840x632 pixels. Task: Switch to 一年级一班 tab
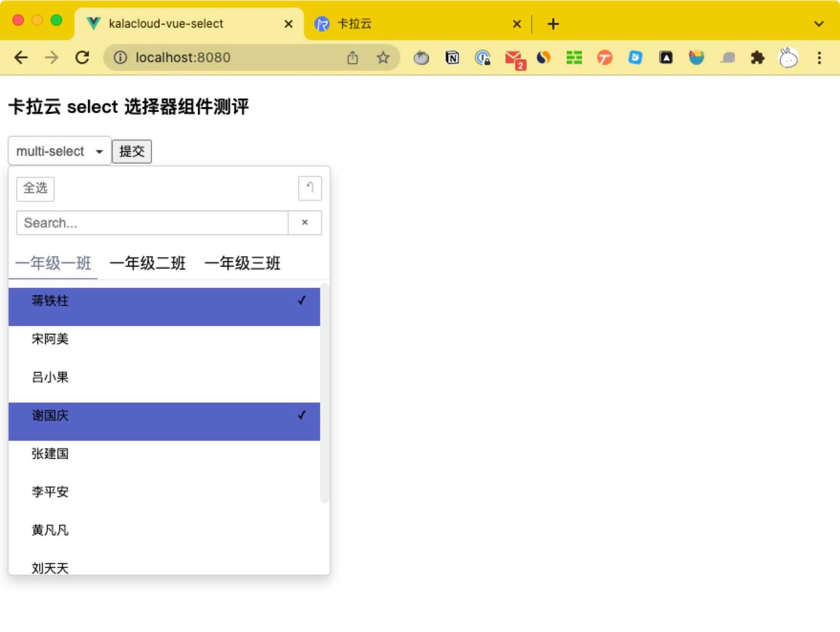[x=53, y=263]
